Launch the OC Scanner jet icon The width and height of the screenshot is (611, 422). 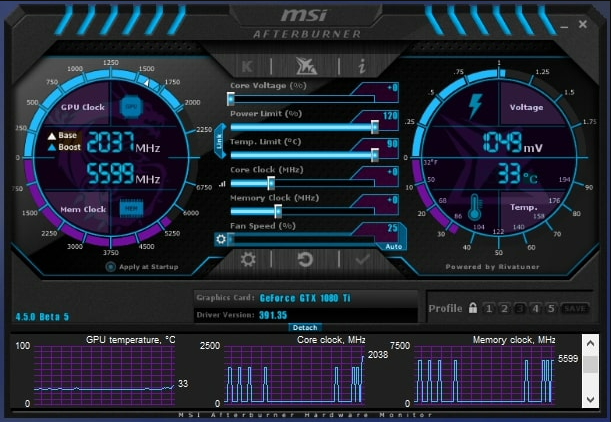[306, 66]
